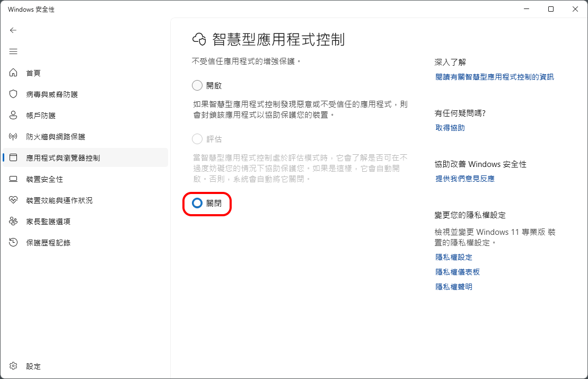
Task: Open 閱讀有關智慧型應用程式控制的資訊 link
Action: coord(495,77)
